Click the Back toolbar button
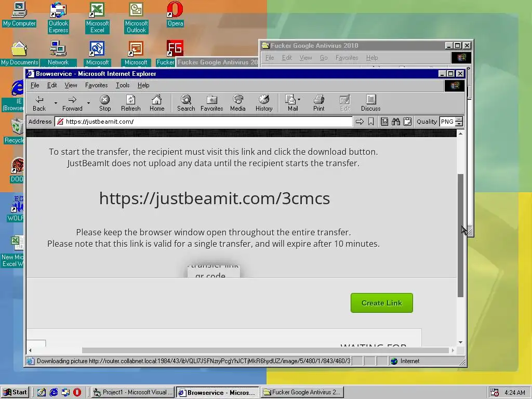Image resolution: width=532 pixels, height=399 pixels. (x=39, y=103)
